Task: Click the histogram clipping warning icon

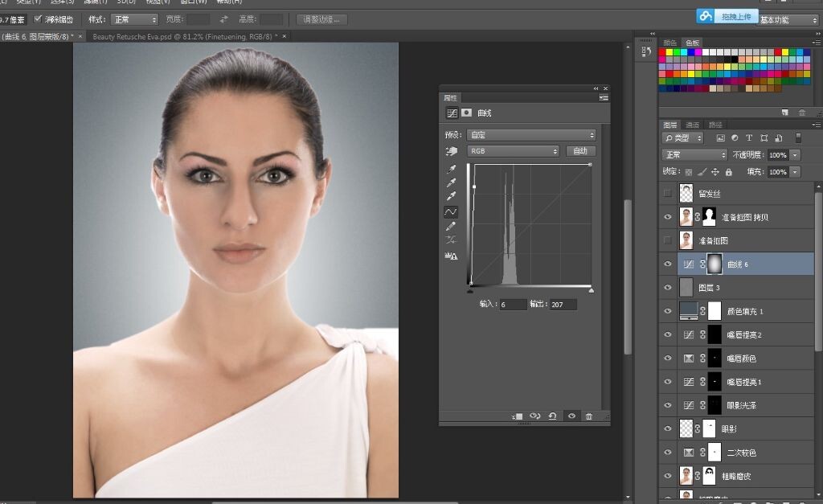Action: point(451,256)
